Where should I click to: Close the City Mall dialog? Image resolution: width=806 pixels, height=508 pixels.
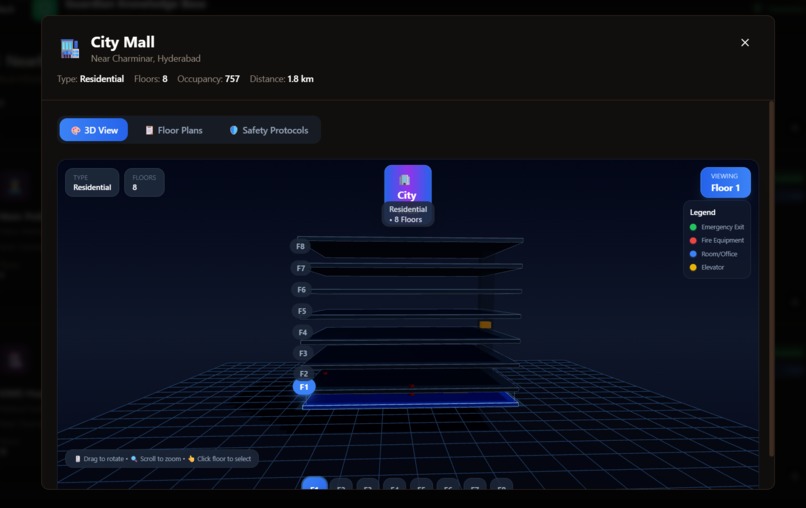click(744, 43)
